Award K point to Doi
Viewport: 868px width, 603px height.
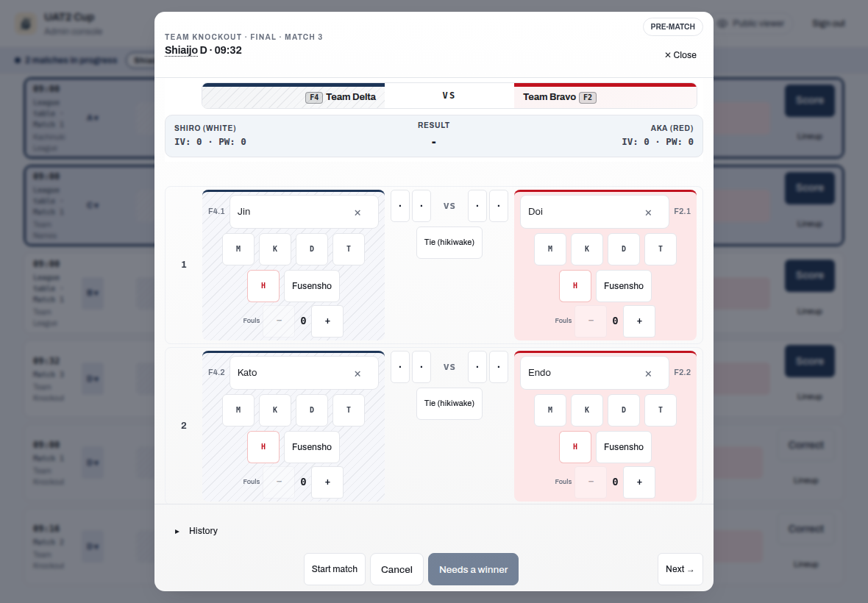click(587, 249)
